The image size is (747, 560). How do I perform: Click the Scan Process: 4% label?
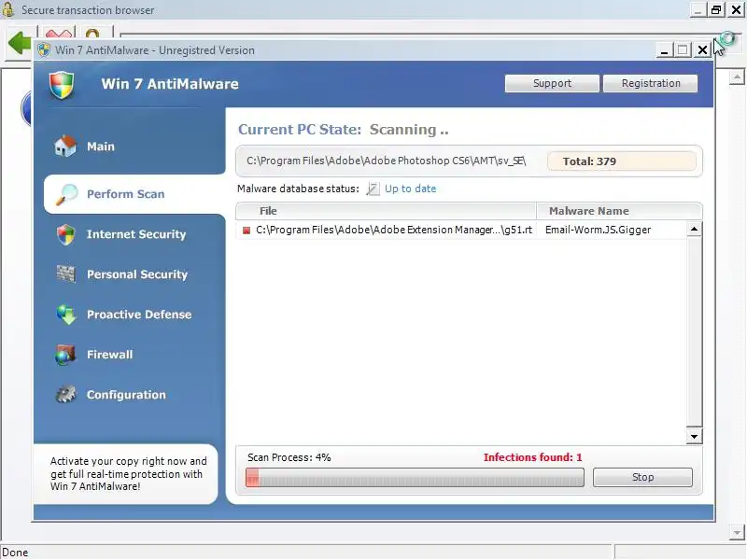pyautogui.click(x=289, y=457)
